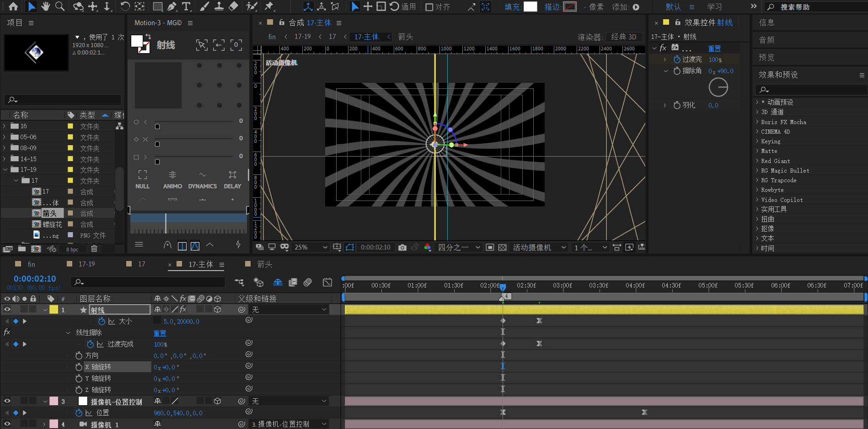
Task: Enable motion blur switch in timeline header
Action: pos(308,282)
